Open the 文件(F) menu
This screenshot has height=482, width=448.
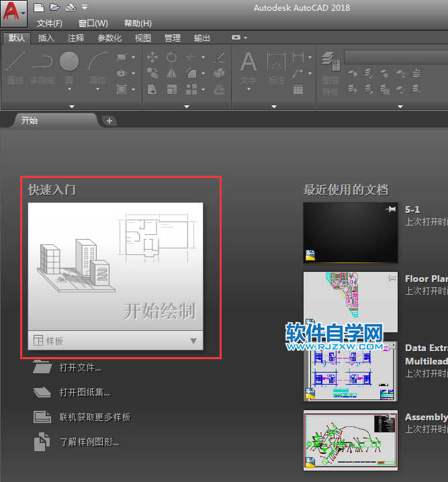(x=49, y=23)
